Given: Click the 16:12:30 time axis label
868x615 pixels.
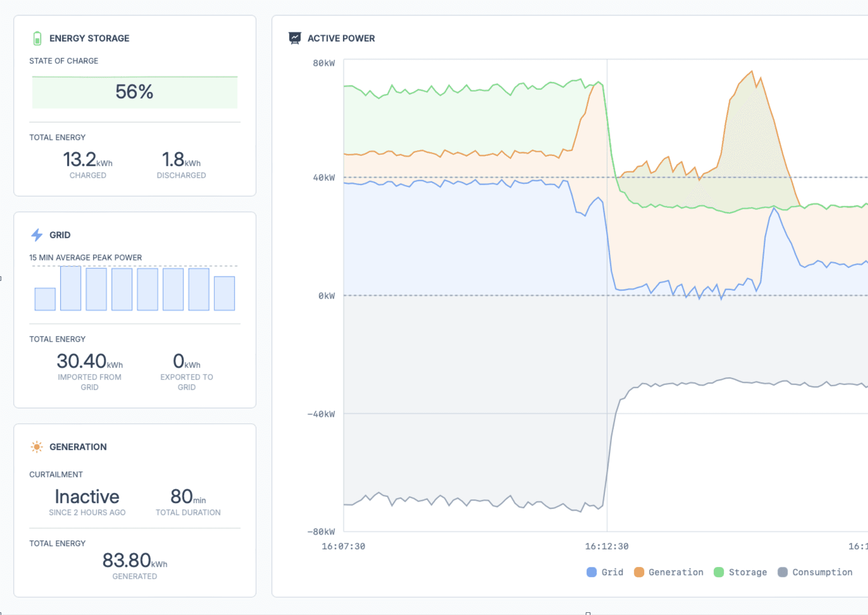Looking at the screenshot, I should point(606,546).
